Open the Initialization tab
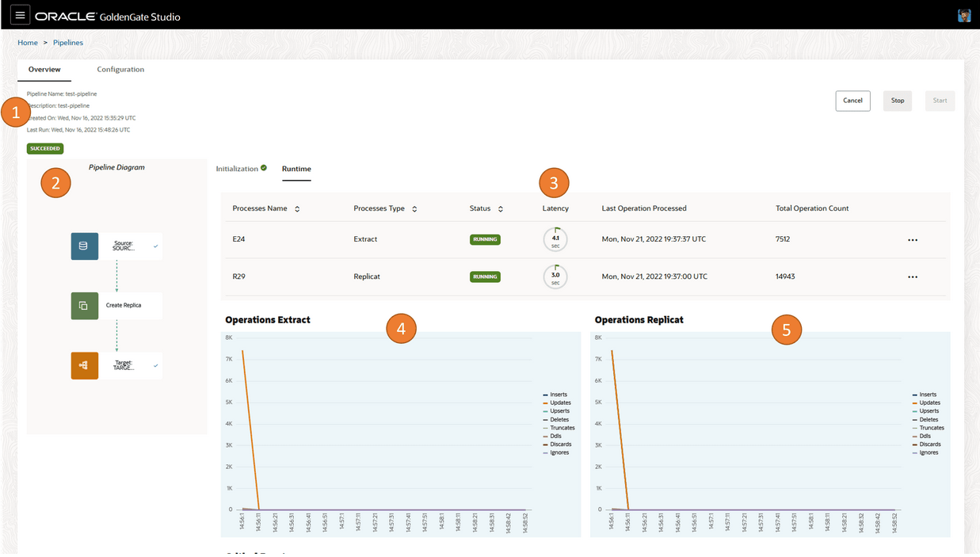This screenshot has height=557, width=980. coord(237,168)
